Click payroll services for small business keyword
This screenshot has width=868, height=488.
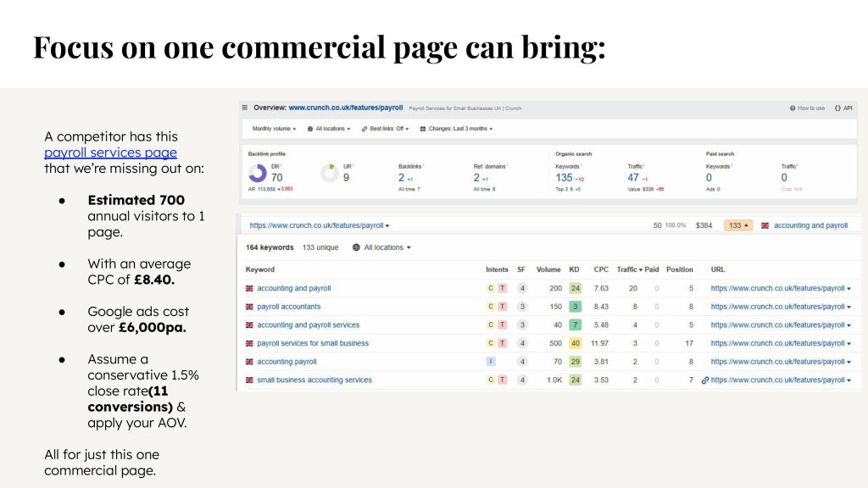(x=313, y=343)
